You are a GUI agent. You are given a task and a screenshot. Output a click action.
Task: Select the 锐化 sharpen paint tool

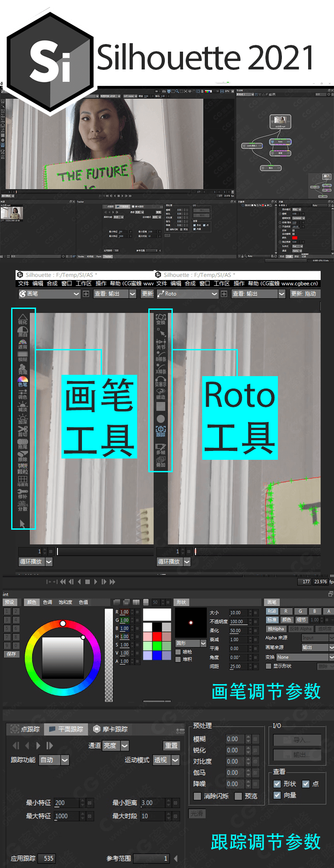[x=23, y=319]
